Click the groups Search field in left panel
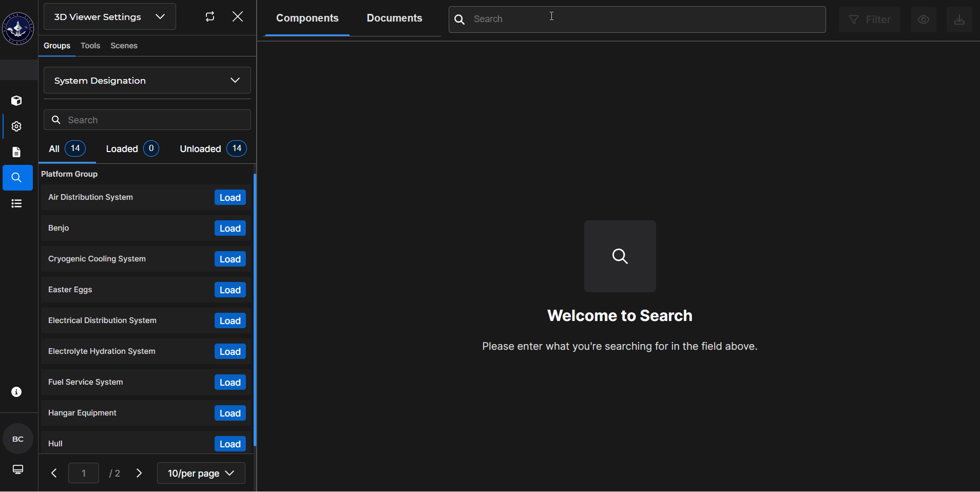 (x=147, y=120)
